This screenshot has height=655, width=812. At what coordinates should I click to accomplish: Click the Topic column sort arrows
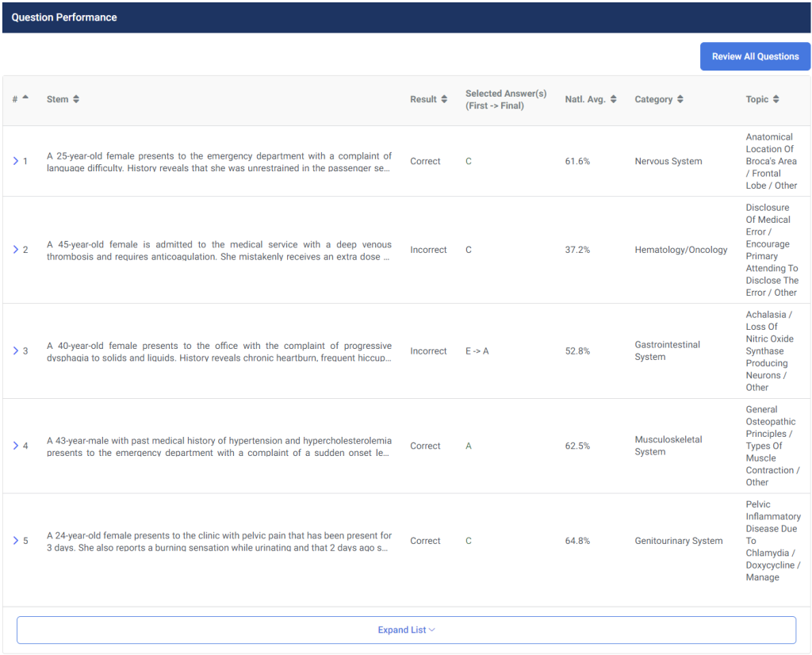776,99
